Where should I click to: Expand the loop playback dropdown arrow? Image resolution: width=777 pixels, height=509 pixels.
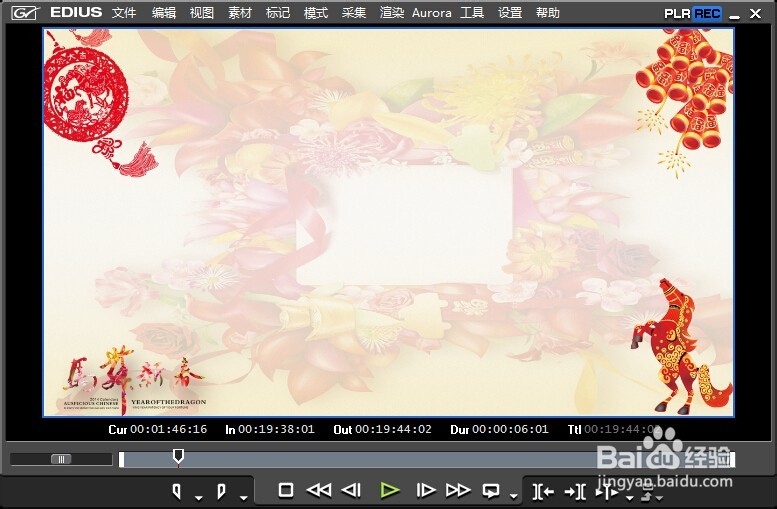513,496
